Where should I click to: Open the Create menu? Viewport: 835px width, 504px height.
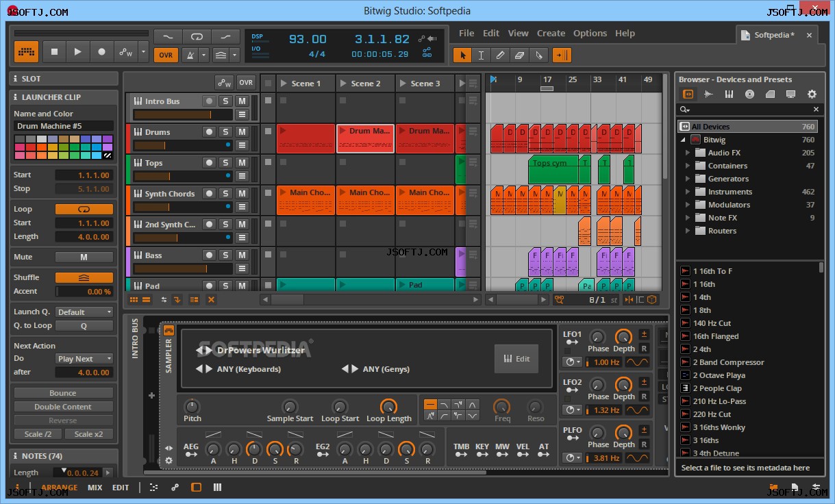click(551, 33)
